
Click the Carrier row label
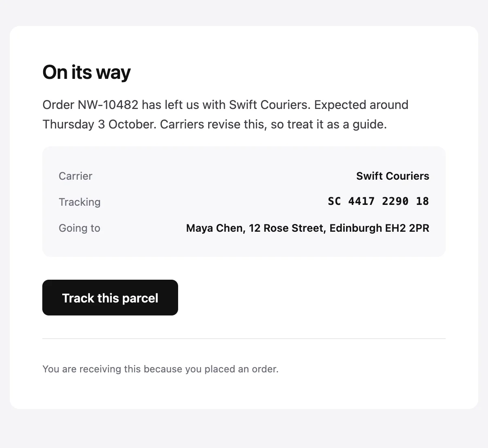[75, 176]
